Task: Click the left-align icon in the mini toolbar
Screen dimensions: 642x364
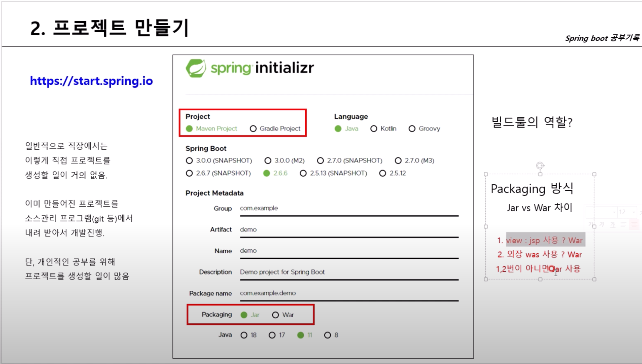Action: tap(623, 224)
